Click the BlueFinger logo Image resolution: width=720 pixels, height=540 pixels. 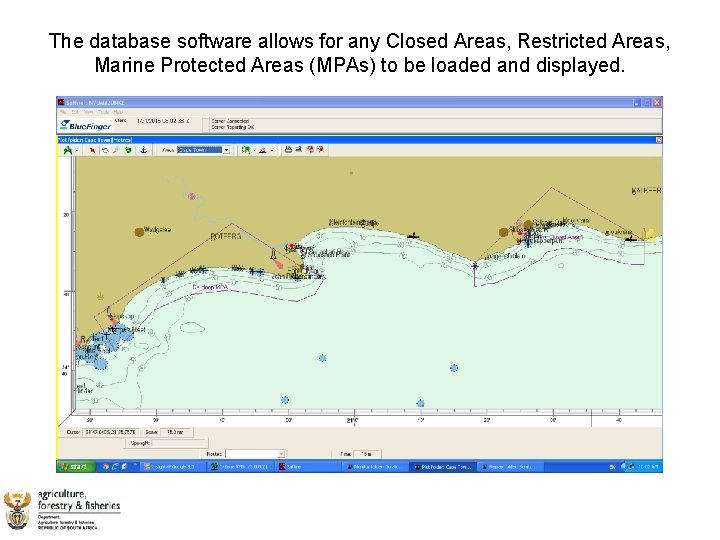click(x=86, y=125)
